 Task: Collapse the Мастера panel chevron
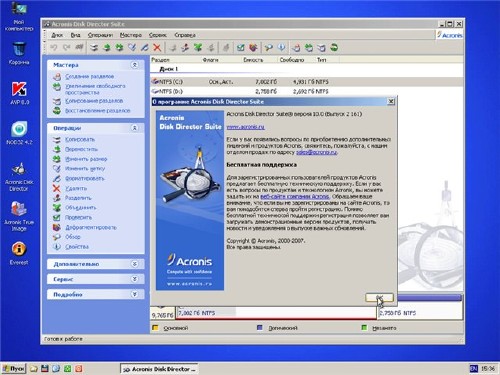tap(134, 65)
